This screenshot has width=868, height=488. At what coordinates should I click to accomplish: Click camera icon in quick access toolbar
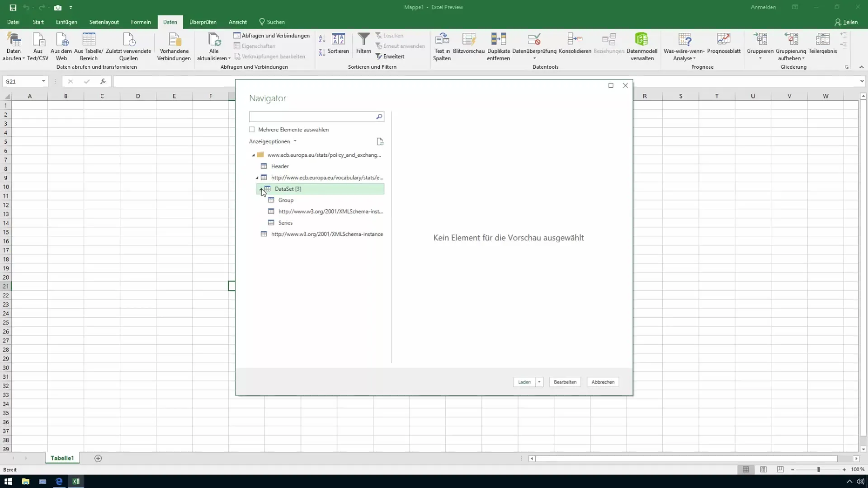click(x=58, y=8)
